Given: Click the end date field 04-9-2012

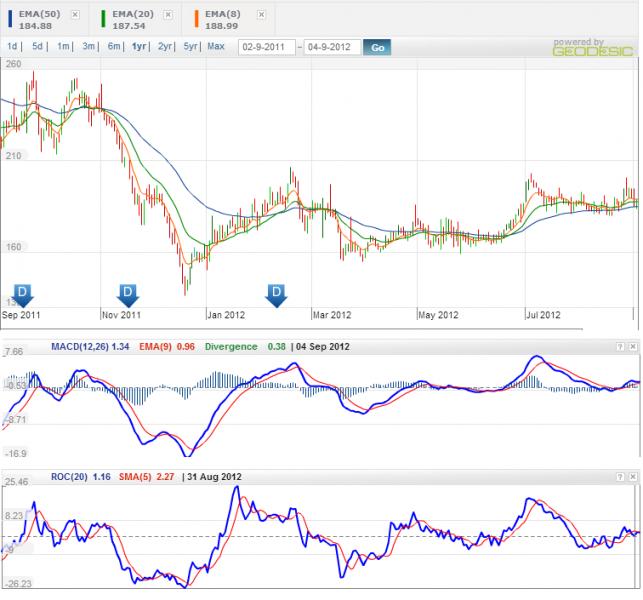Looking at the screenshot, I should pyautogui.click(x=332, y=47).
